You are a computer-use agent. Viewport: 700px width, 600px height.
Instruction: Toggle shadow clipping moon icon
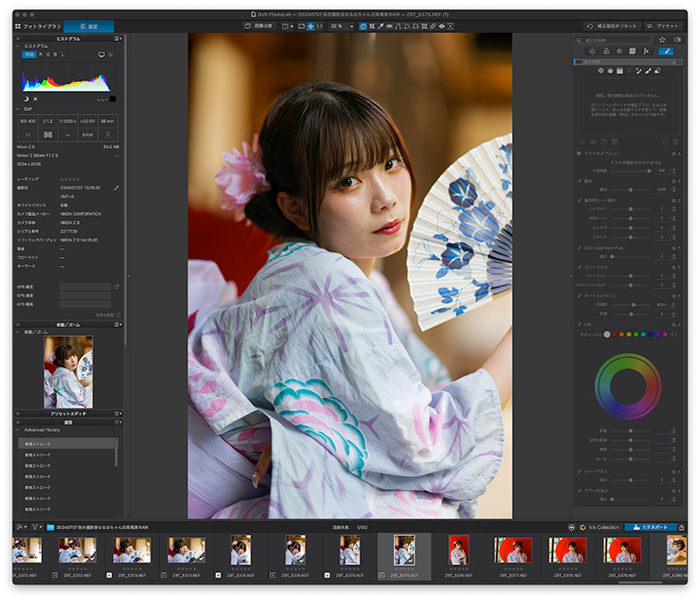tap(26, 99)
